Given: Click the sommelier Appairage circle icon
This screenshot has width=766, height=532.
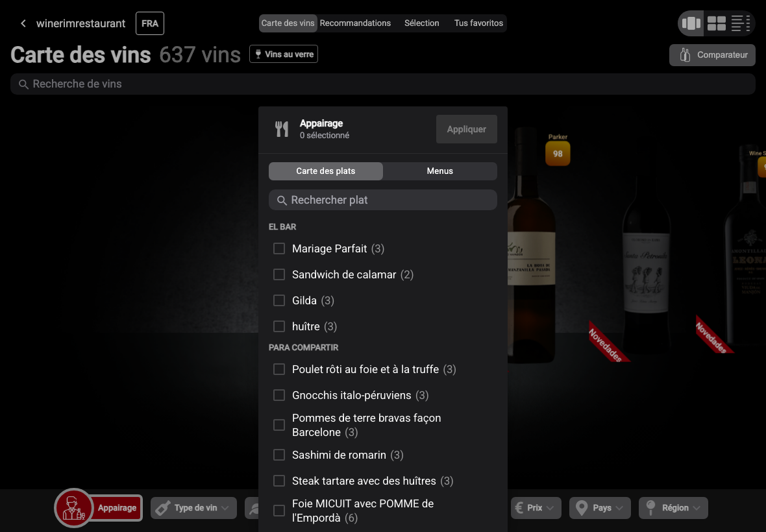Looking at the screenshot, I should 74,507.
